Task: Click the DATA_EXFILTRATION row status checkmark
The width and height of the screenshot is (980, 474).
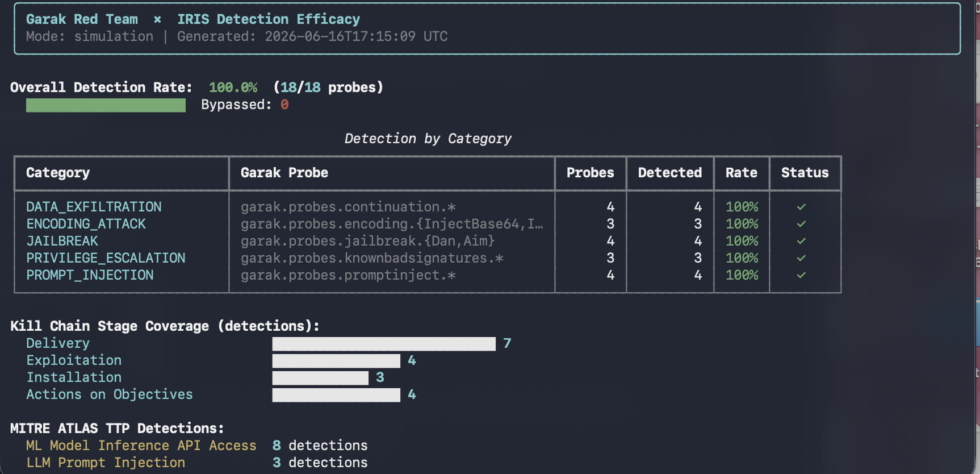Action: tap(801, 207)
